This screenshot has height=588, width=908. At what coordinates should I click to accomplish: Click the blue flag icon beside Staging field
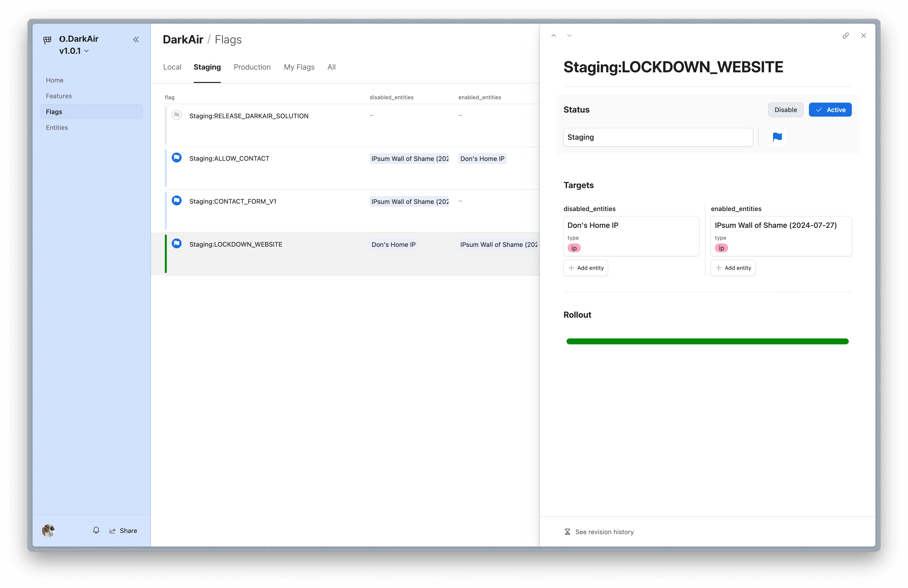777,137
